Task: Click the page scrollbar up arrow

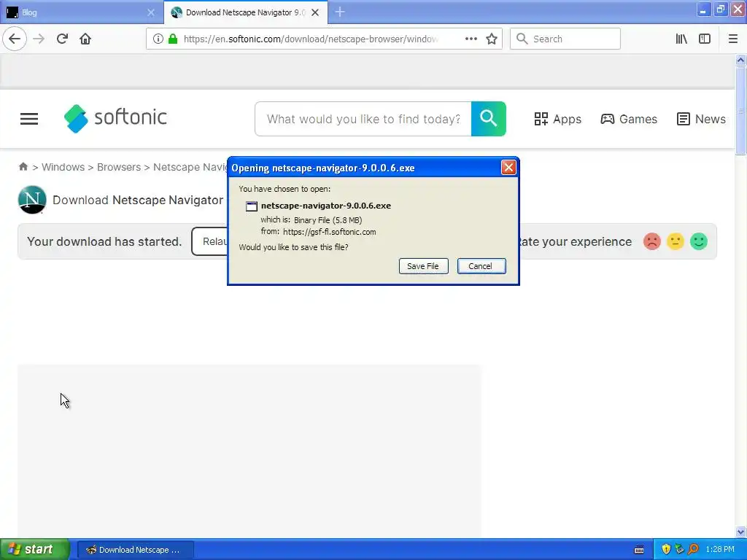Action: (740, 60)
